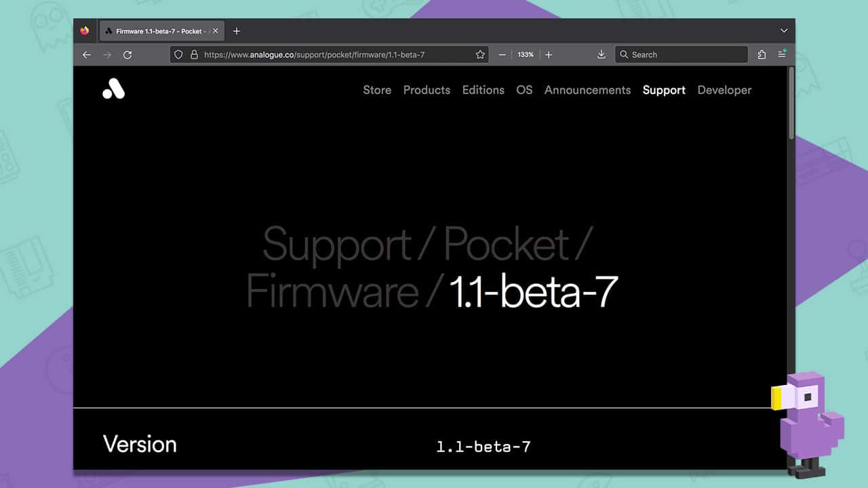
Task: Go back to previous page
Action: click(87, 55)
